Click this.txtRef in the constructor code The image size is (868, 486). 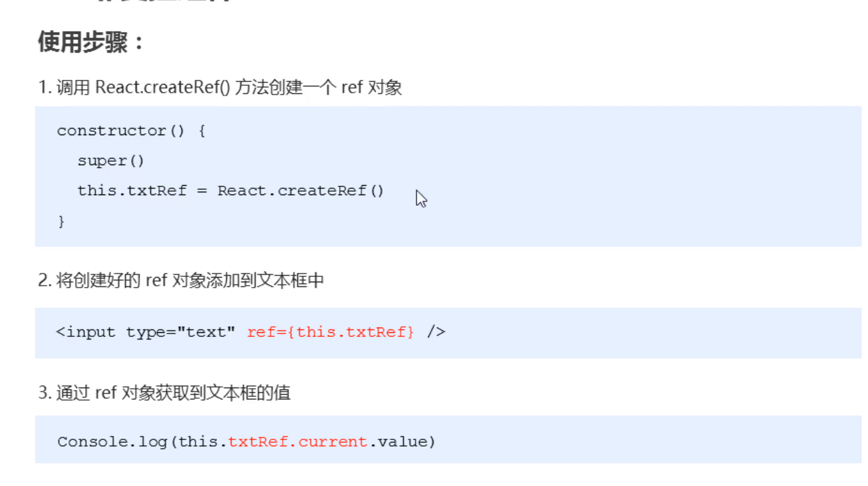132,190
